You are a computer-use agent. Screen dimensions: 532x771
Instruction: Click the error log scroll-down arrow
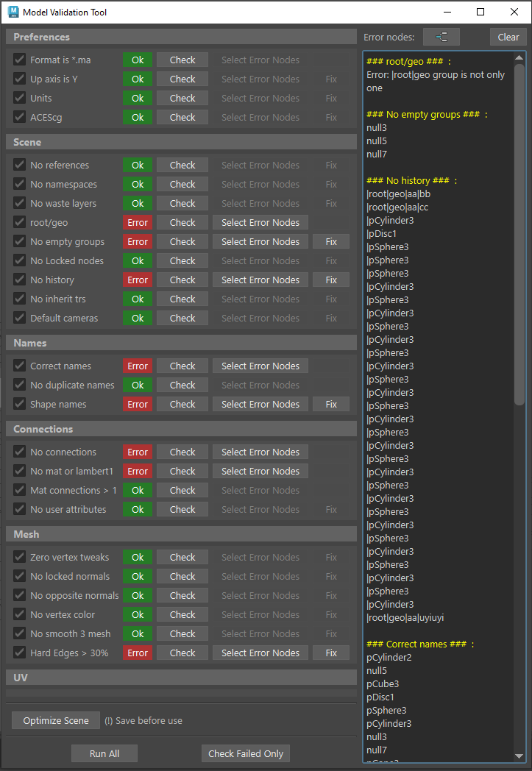(519, 756)
